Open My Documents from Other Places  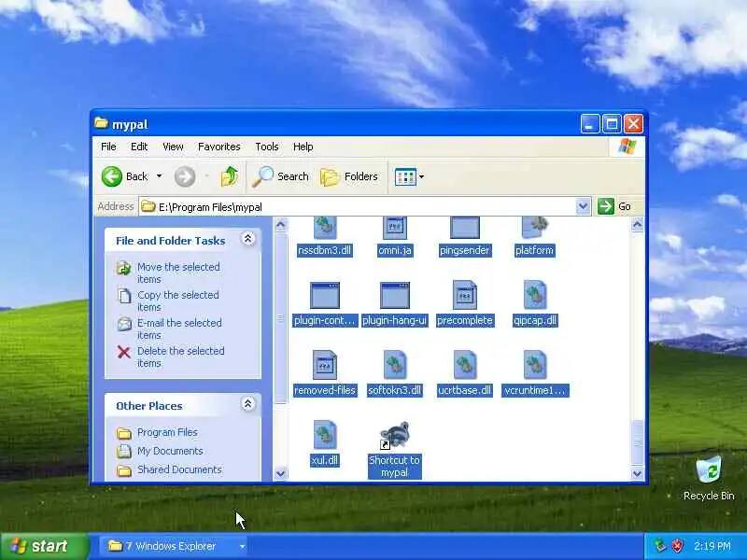coord(170,451)
